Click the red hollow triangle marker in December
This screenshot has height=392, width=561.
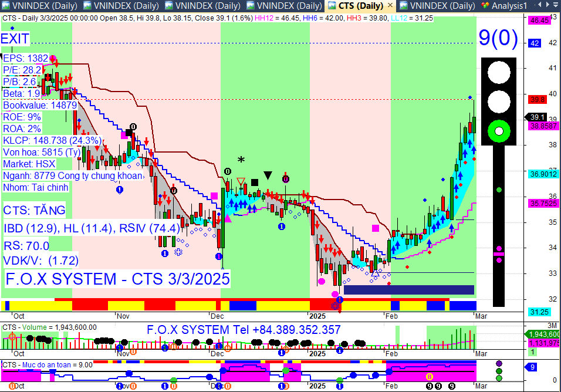point(241,182)
